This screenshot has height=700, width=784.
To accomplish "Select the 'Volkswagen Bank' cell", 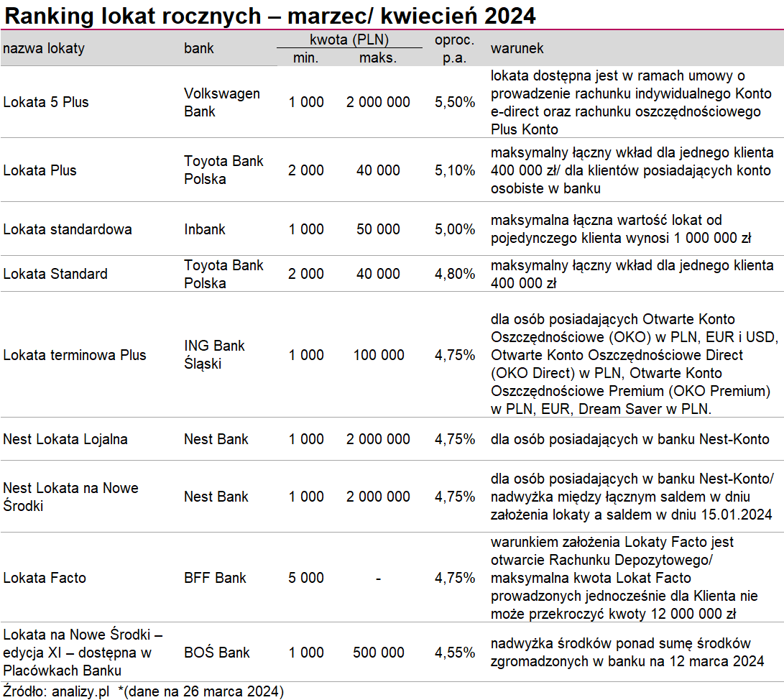I will click(221, 102).
